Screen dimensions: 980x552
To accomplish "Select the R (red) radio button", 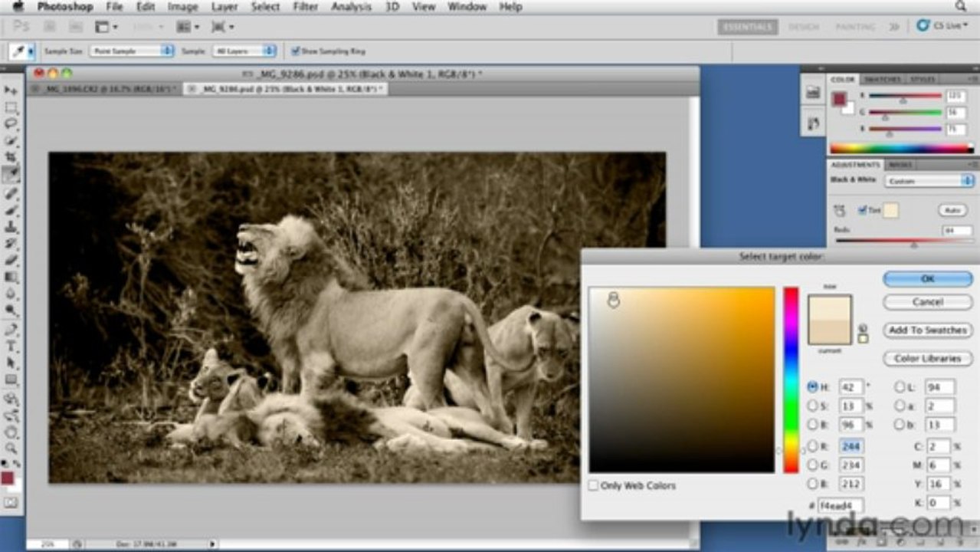I will [x=812, y=445].
